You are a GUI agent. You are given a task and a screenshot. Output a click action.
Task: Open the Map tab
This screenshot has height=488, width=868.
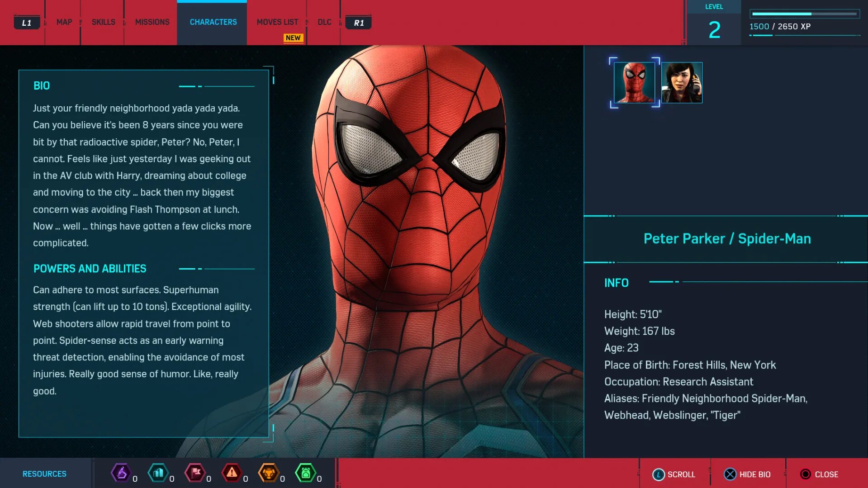[64, 22]
